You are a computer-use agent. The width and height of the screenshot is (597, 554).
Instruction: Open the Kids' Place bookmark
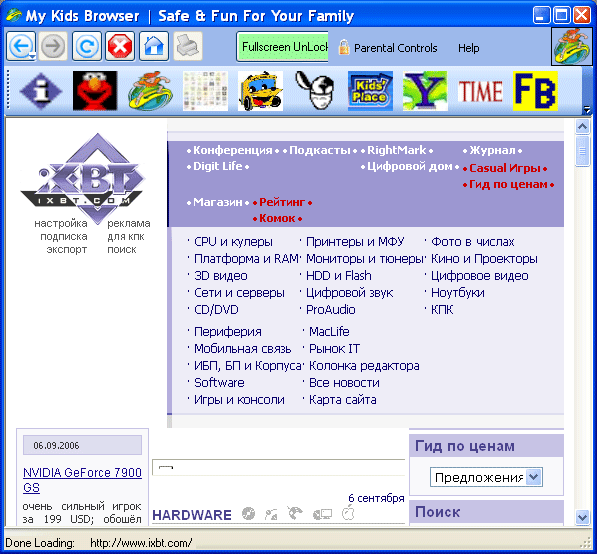click(x=370, y=91)
